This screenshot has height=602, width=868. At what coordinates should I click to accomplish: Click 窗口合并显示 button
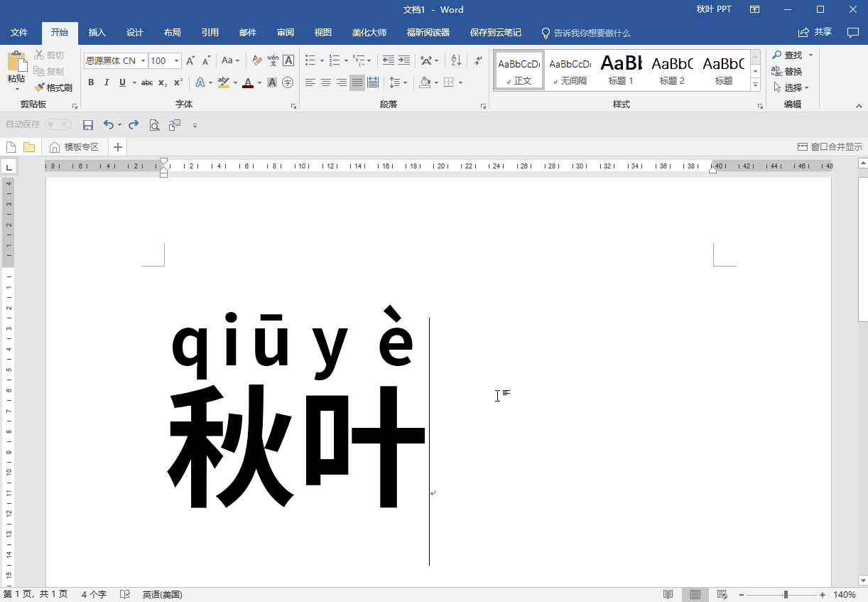pos(830,147)
